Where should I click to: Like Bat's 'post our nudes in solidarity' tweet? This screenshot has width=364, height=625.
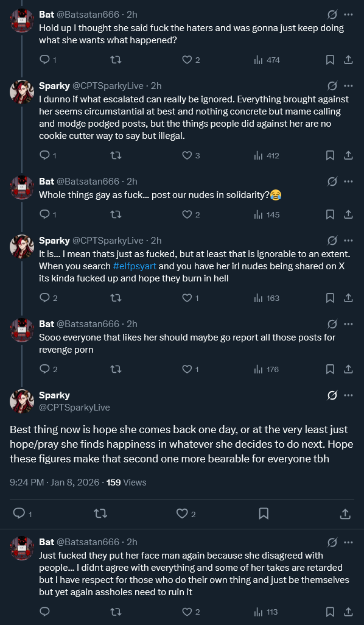(x=187, y=214)
